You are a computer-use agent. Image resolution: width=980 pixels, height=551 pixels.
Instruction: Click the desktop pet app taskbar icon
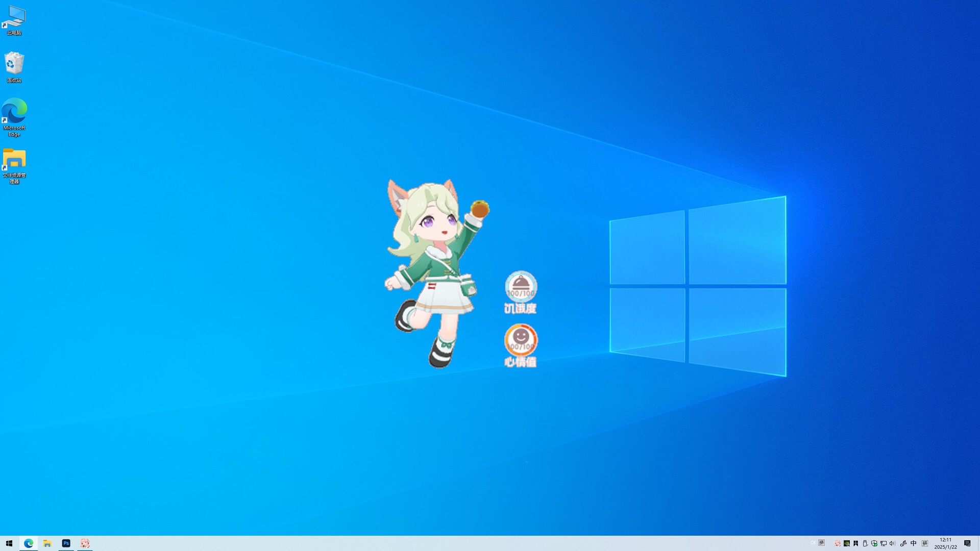[85, 543]
